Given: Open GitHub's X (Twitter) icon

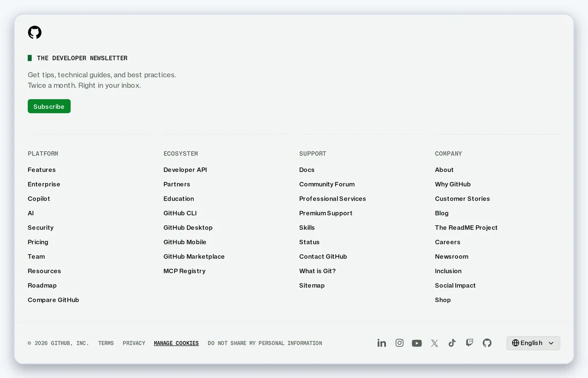Looking at the screenshot, I should point(435,343).
